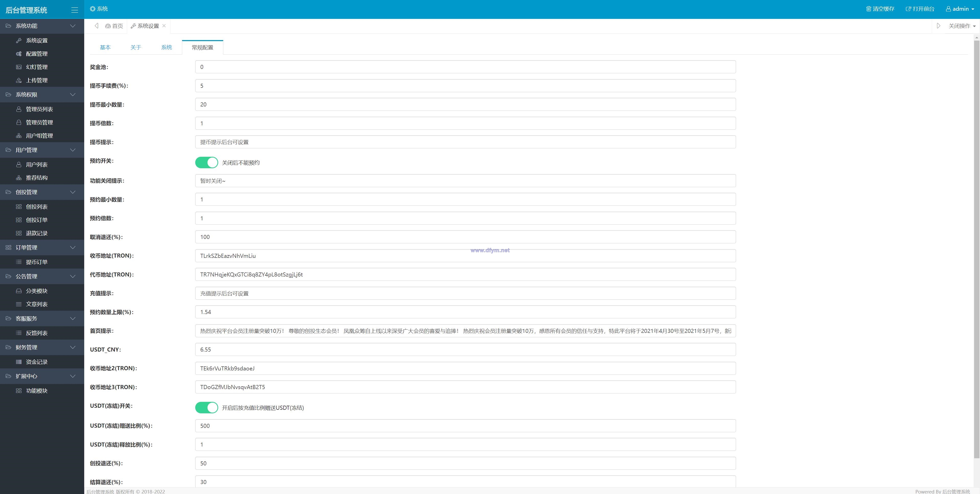The height and width of the screenshot is (494, 980).
Task: Click the person icon of 管理员列表
Action: click(19, 109)
